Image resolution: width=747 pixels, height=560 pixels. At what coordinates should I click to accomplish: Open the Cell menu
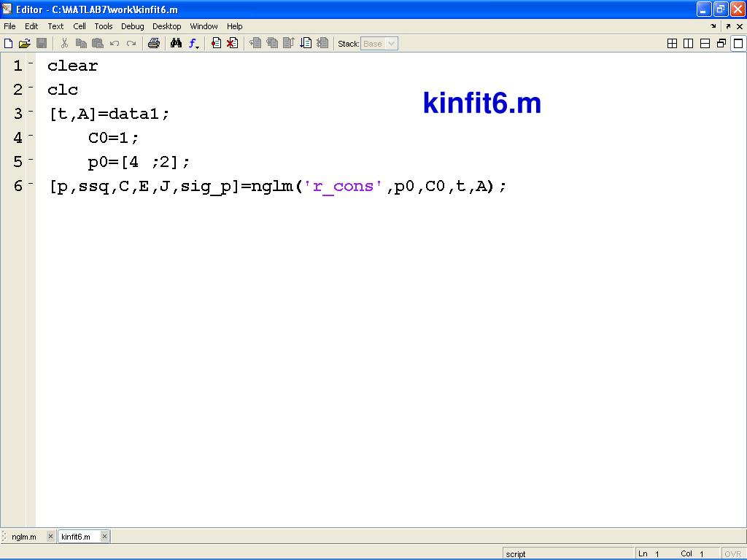80,26
